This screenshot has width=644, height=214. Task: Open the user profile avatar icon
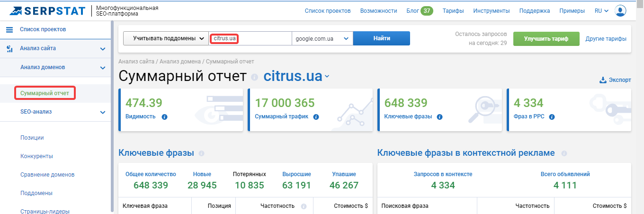click(620, 10)
